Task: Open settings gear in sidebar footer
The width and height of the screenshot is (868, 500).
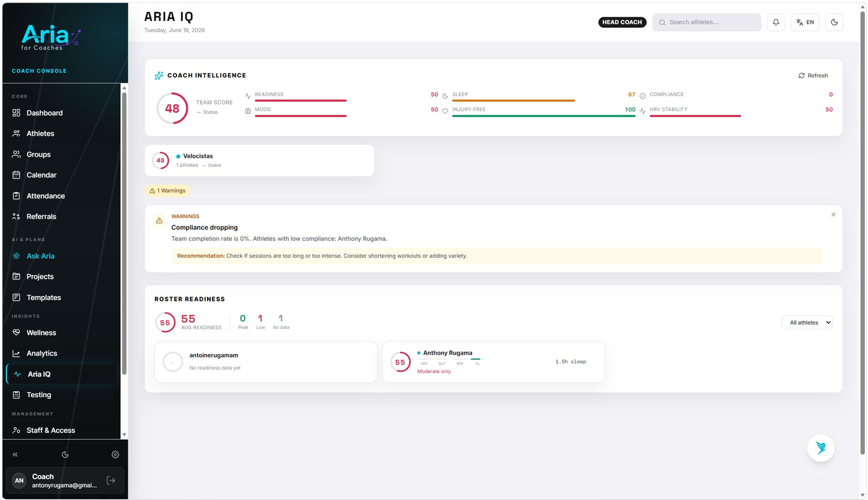Action: click(115, 455)
